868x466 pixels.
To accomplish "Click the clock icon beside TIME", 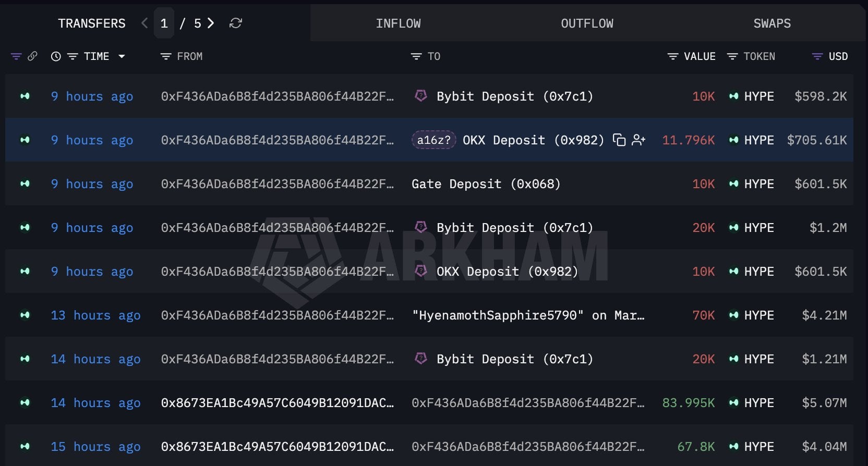I will pos(56,56).
